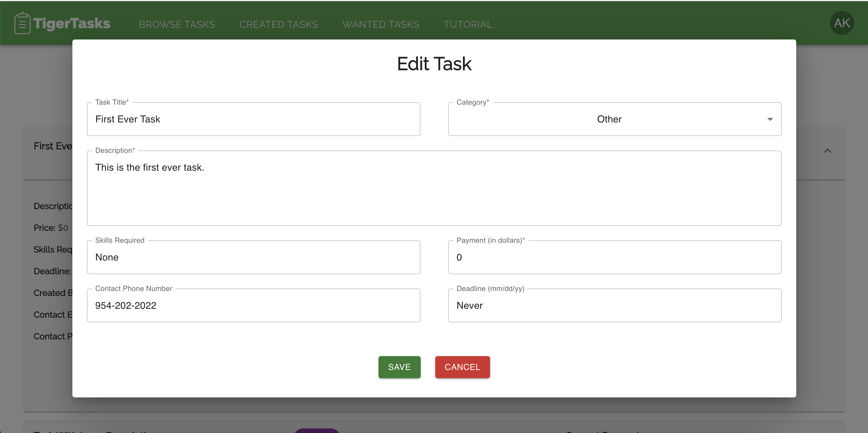Click into Skills Required field
The image size is (868, 433).
[253, 258]
